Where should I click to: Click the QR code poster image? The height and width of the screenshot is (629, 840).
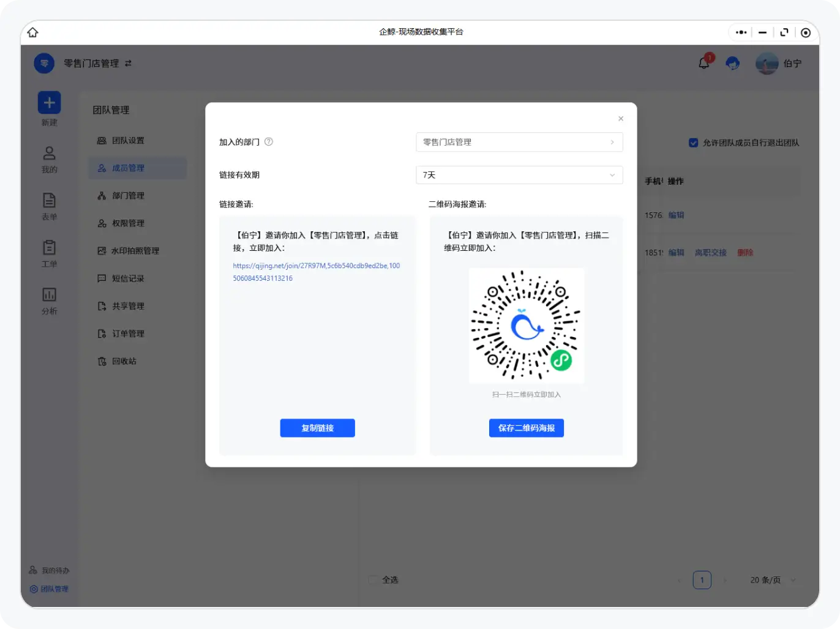(527, 326)
